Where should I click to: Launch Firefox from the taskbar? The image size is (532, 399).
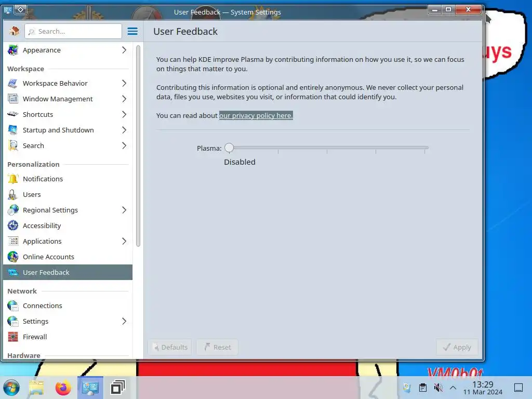coord(63,388)
